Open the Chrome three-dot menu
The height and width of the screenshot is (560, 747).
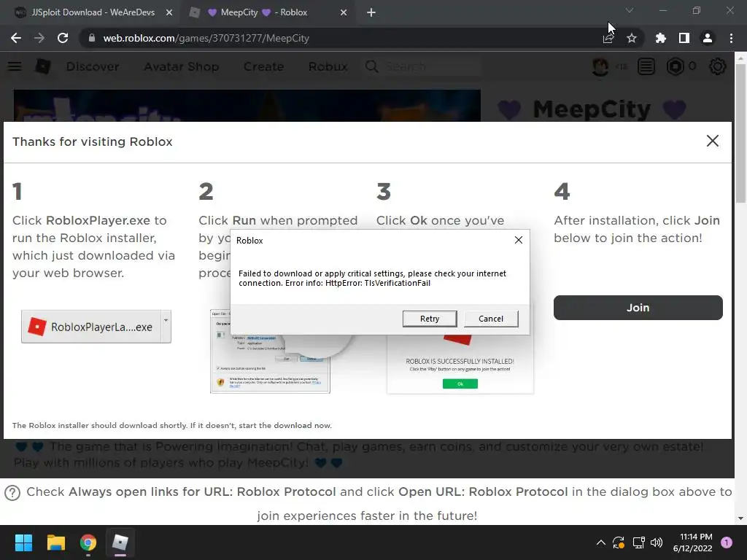click(x=731, y=38)
